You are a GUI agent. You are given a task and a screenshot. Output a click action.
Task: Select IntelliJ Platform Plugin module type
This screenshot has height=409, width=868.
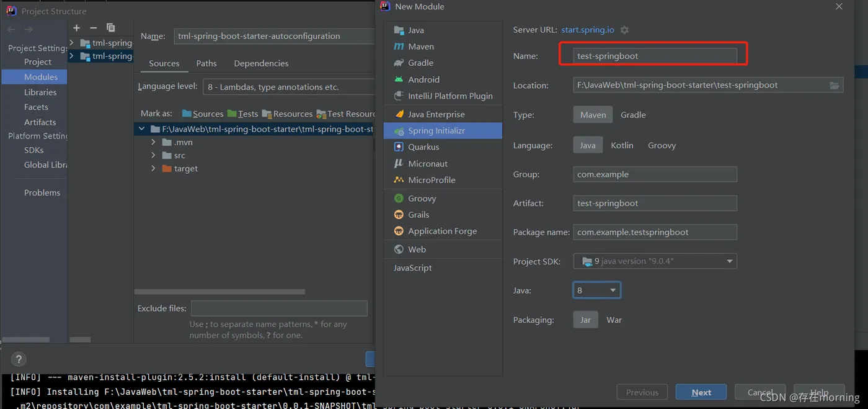(x=443, y=96)
